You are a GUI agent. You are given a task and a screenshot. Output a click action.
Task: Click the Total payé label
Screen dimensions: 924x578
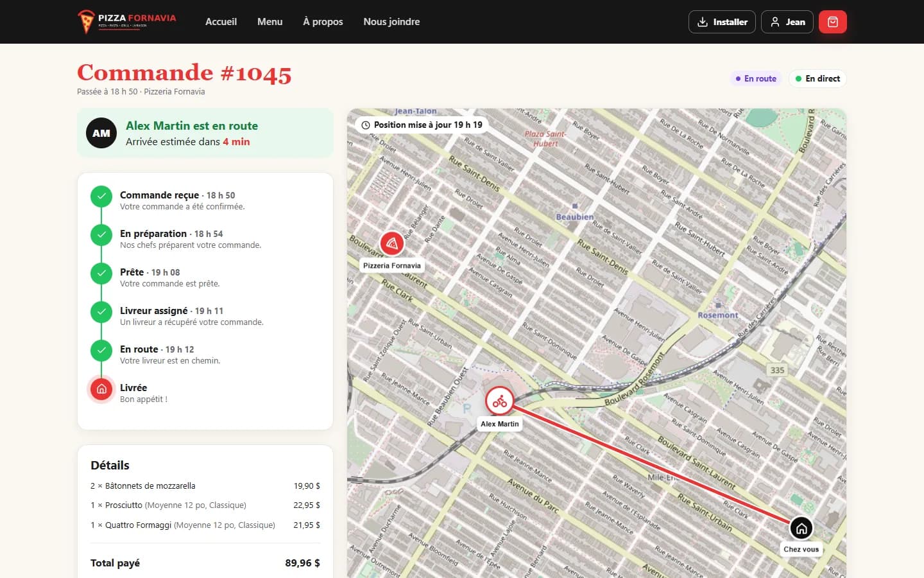pyautogui.click(x=115, y=563)
